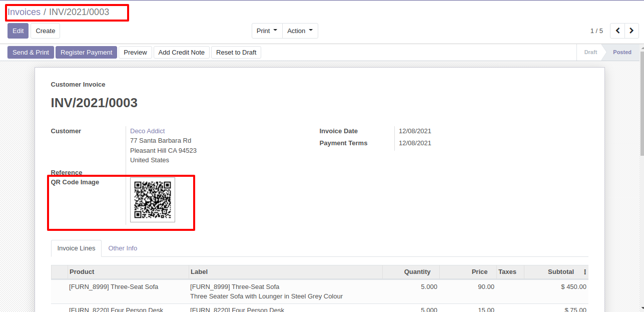
Task: Switch to the Other Info tab
Action: (123, 248)
